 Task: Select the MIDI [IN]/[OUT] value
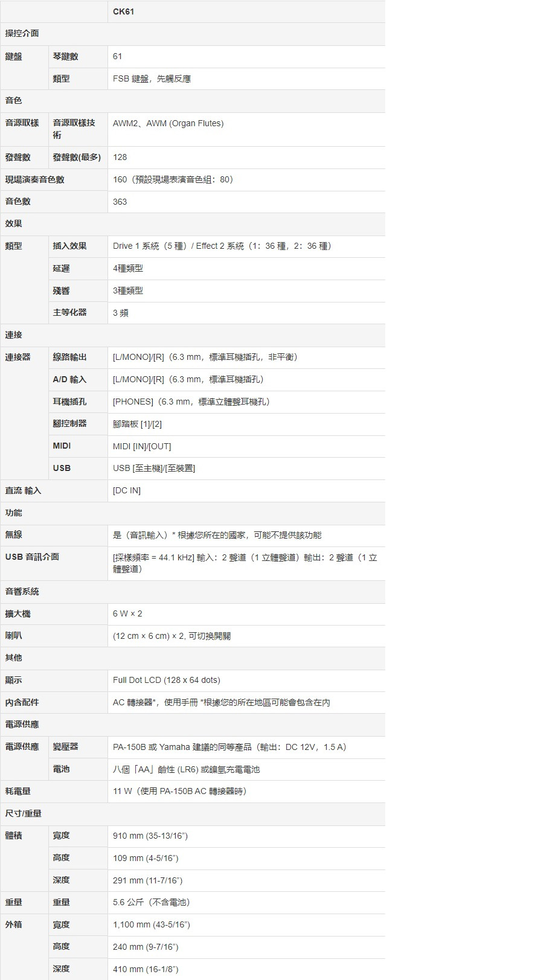pos(142,446)
